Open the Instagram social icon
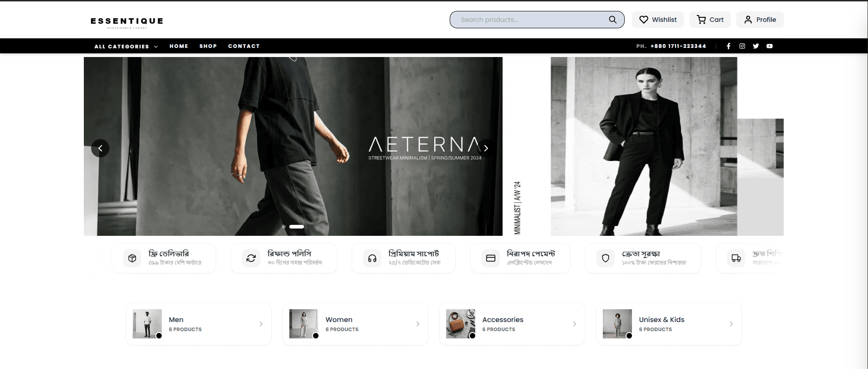Screen dimensions: 868x369 click(742, 46)
